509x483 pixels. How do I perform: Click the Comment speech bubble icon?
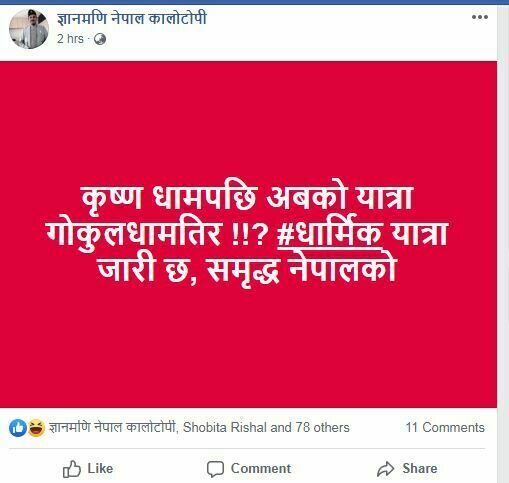pyautogui.click(x=215, y=469)
